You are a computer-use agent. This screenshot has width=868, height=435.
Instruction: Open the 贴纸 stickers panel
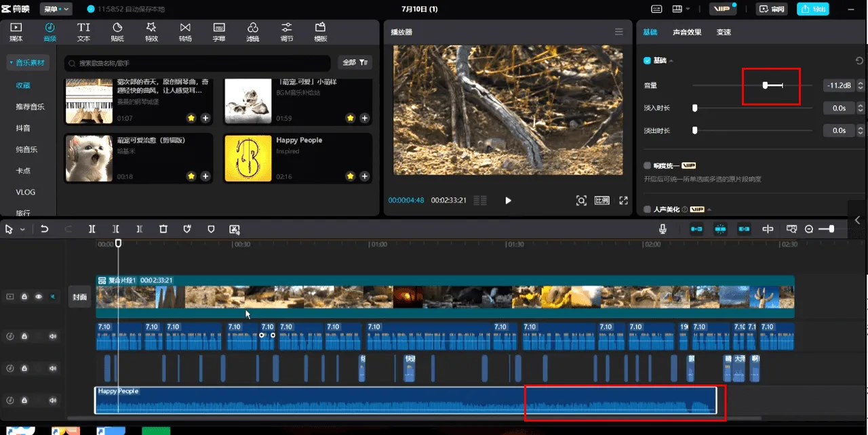point(117,32)
